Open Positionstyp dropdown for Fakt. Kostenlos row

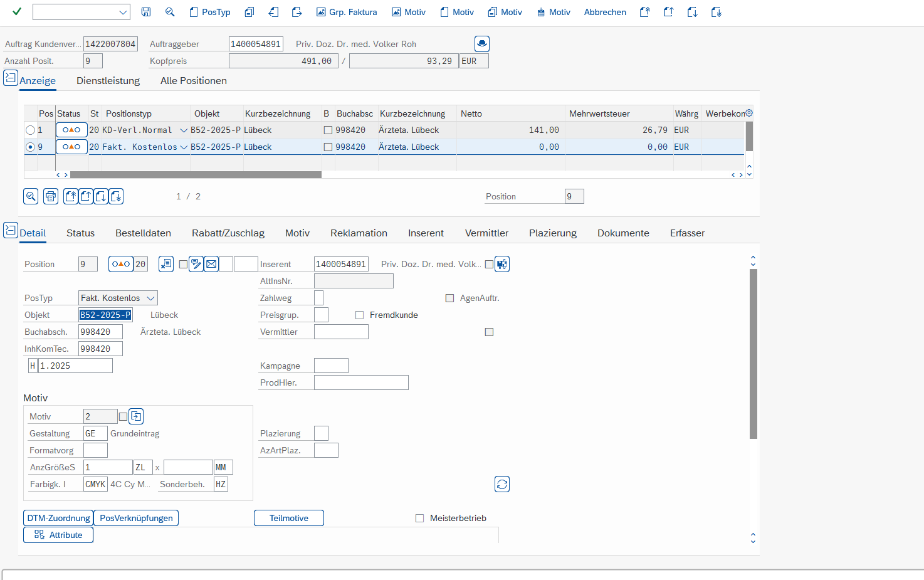pos(184,147)
